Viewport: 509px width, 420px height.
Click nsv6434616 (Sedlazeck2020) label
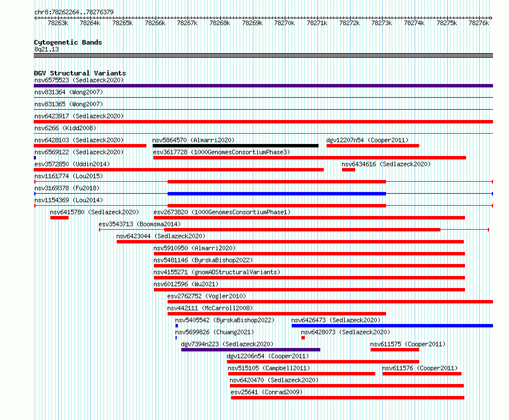[x=386, y=164]
